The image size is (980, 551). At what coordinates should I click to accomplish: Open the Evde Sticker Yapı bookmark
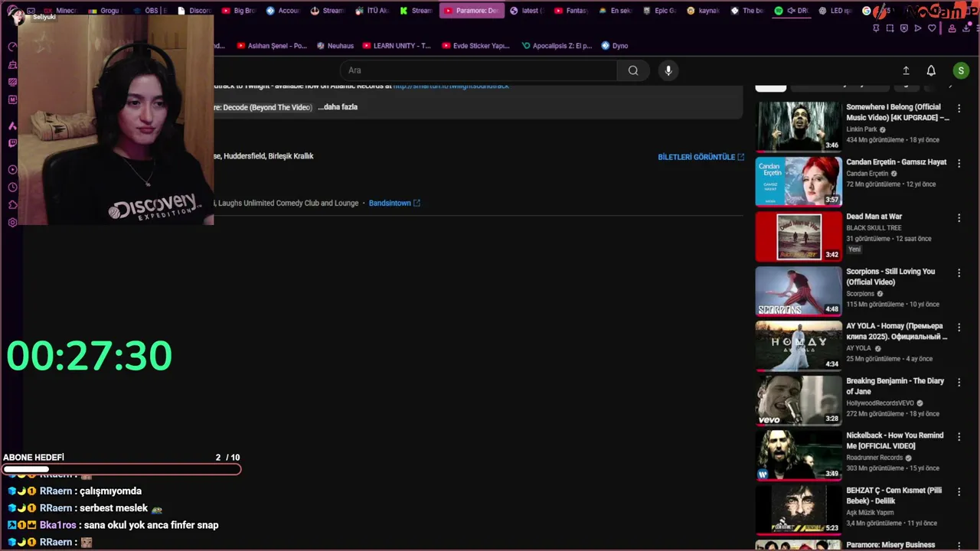(475, 46)
